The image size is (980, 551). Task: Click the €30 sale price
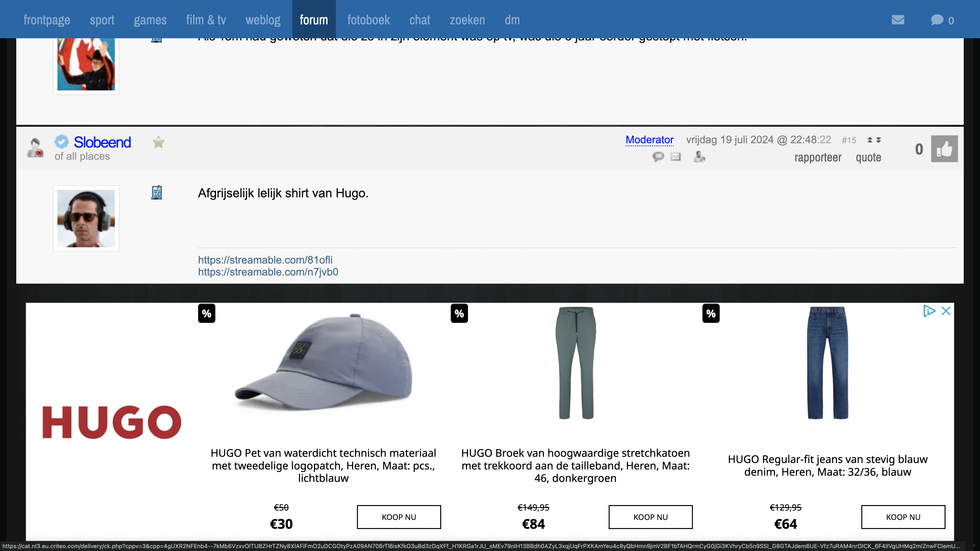281,524
